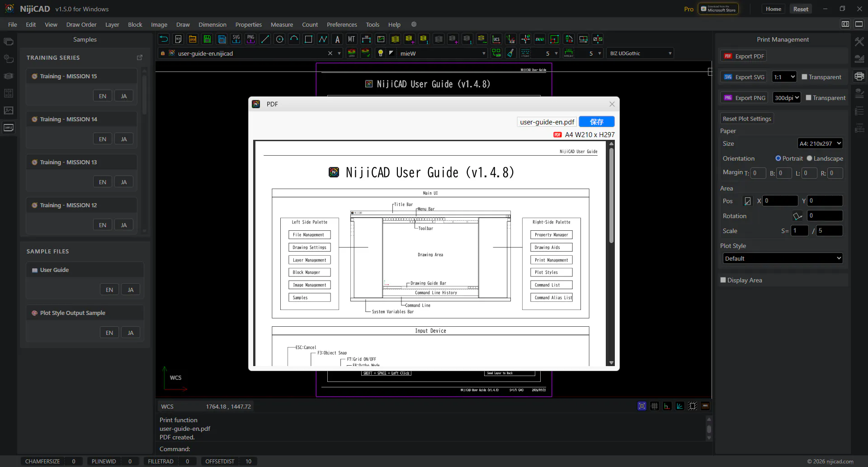Open Print Management printer icon in right strip
Viewport: 868px width, 467px height.
pyautogui.click(x=859, y=76)
